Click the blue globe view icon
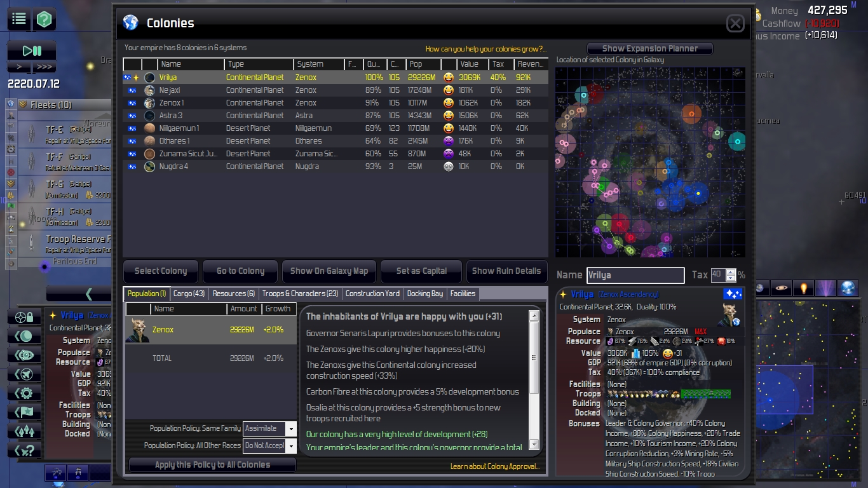The image size is (868, 488). [848, 288]
